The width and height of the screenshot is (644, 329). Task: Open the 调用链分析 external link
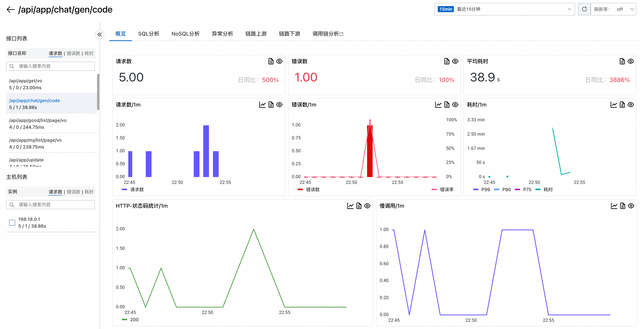[328, 34]
